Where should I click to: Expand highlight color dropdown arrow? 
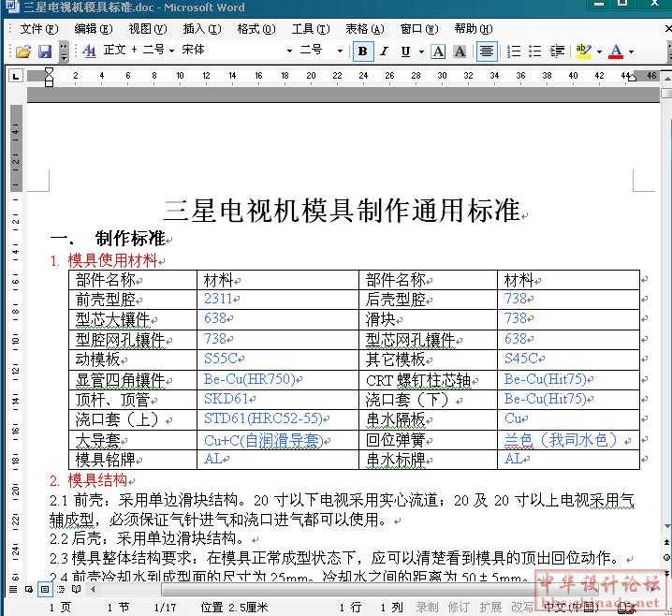(x=599, y=51)
